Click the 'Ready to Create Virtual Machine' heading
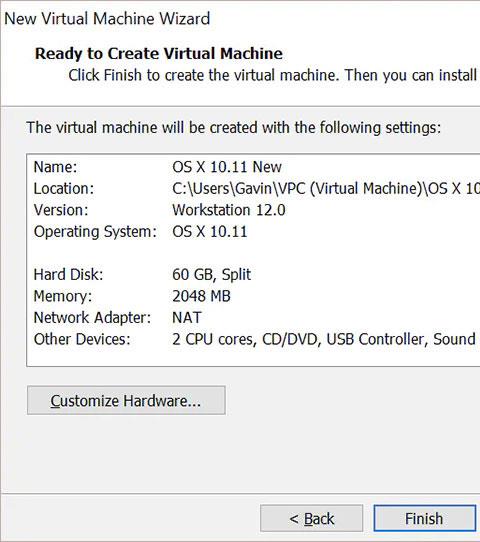This screenshot has width=480, height=542. 159,54
